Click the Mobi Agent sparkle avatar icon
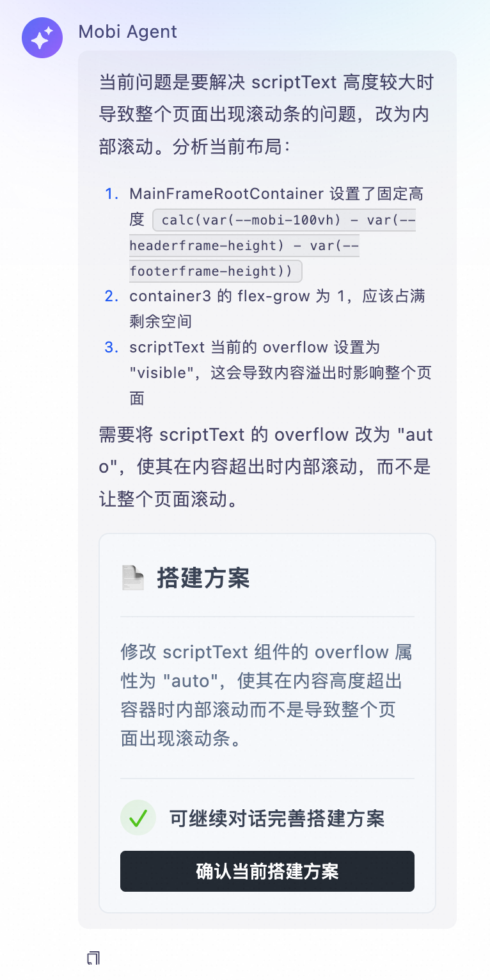This screenshot has height=980, width=490. pos(42,38)
